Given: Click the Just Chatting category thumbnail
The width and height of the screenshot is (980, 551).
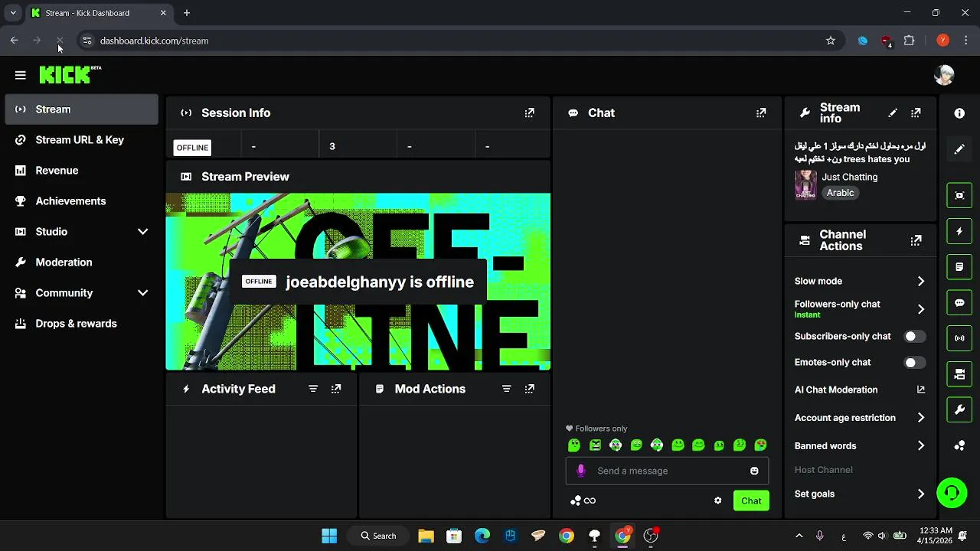Looking at the screenshot, I should [805, 184].
